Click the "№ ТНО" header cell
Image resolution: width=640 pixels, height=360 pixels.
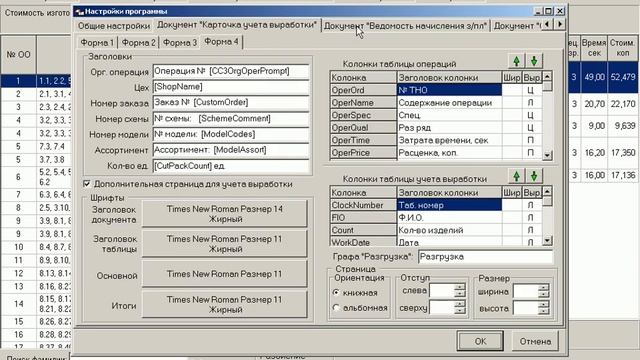(x=449, y=90)
